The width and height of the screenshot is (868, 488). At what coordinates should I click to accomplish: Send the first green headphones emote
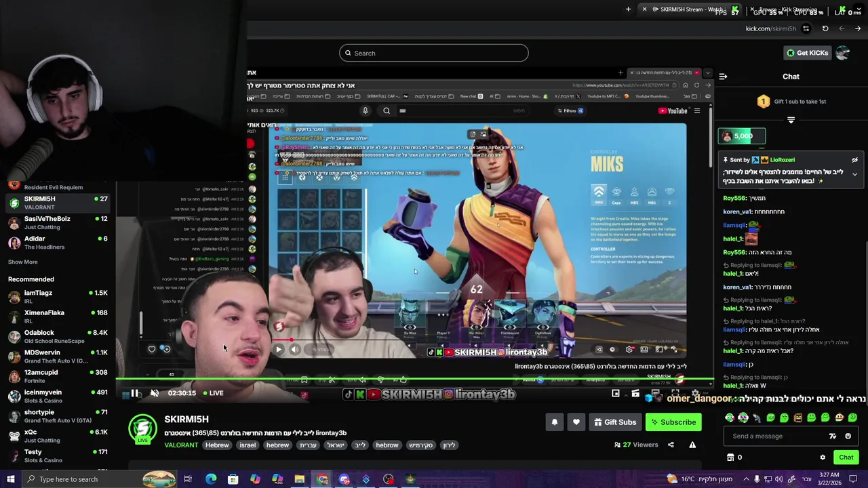point(730,418)
